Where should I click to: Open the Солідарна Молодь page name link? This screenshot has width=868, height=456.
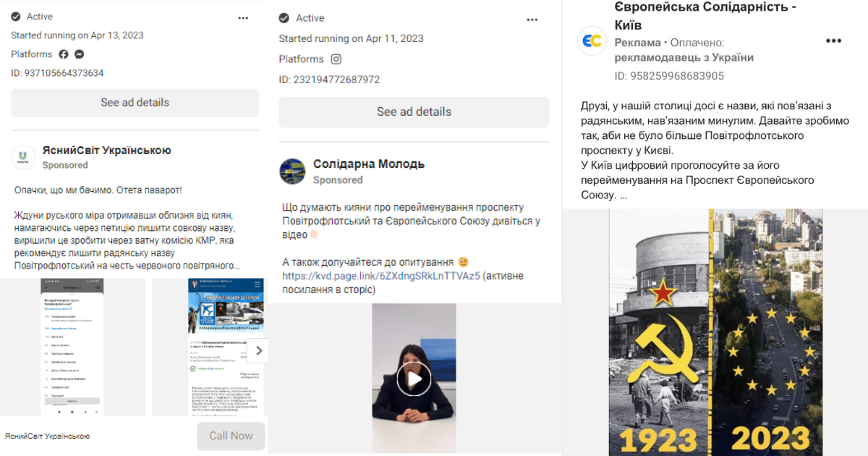click(369, 164)
